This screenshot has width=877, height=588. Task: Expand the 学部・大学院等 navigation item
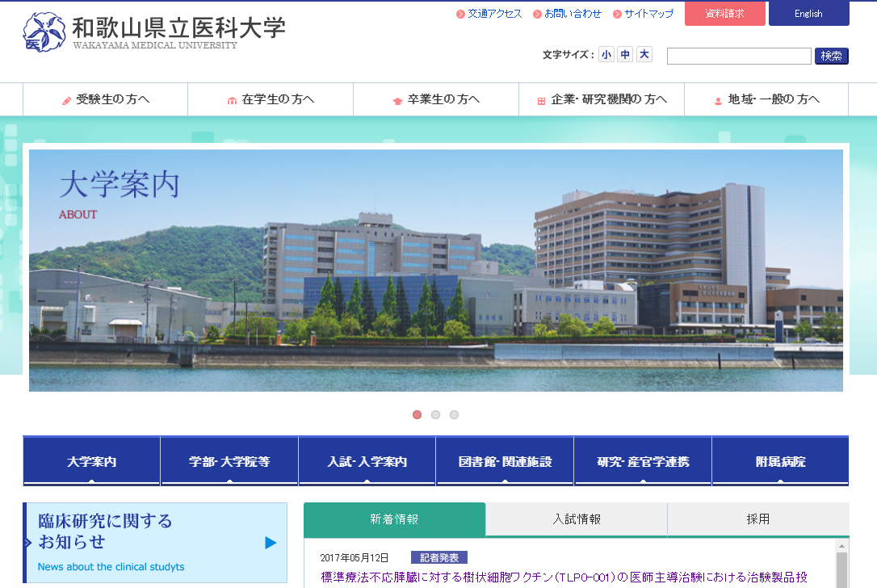click(229, 461)
